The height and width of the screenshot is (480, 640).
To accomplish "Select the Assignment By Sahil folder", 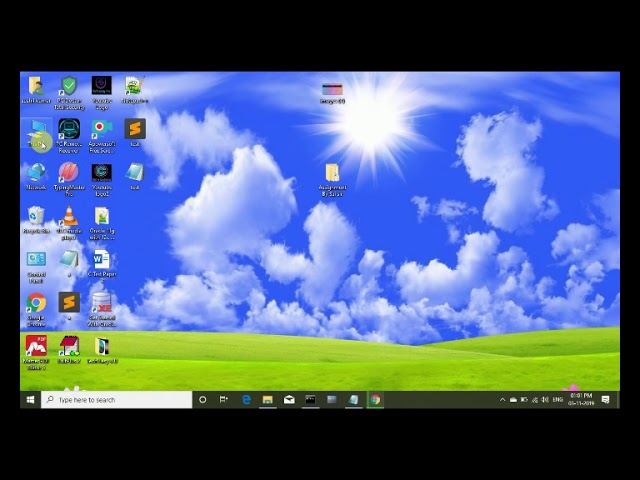I will pyautogui.click(x=332, y=180).
